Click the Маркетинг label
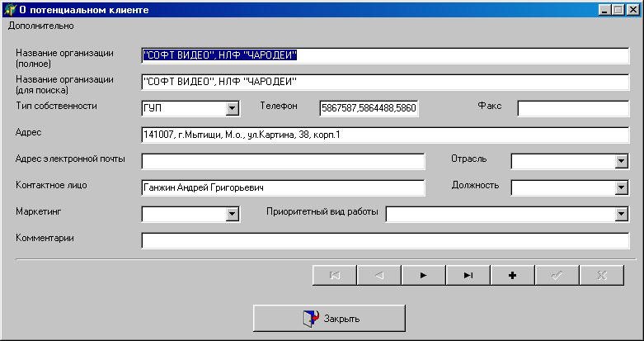Screen dimensions: 644x341 click(39, 211)
